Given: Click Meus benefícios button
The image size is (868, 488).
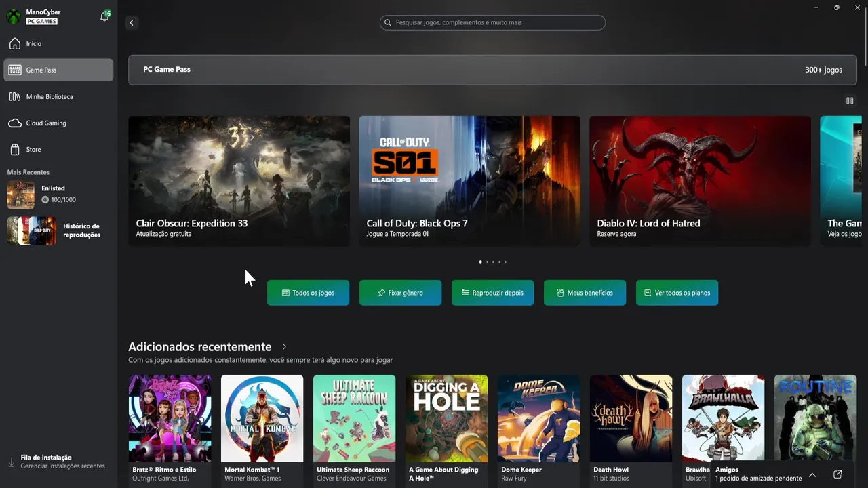Looking at the screenshot, I should (x=585, y=293).
